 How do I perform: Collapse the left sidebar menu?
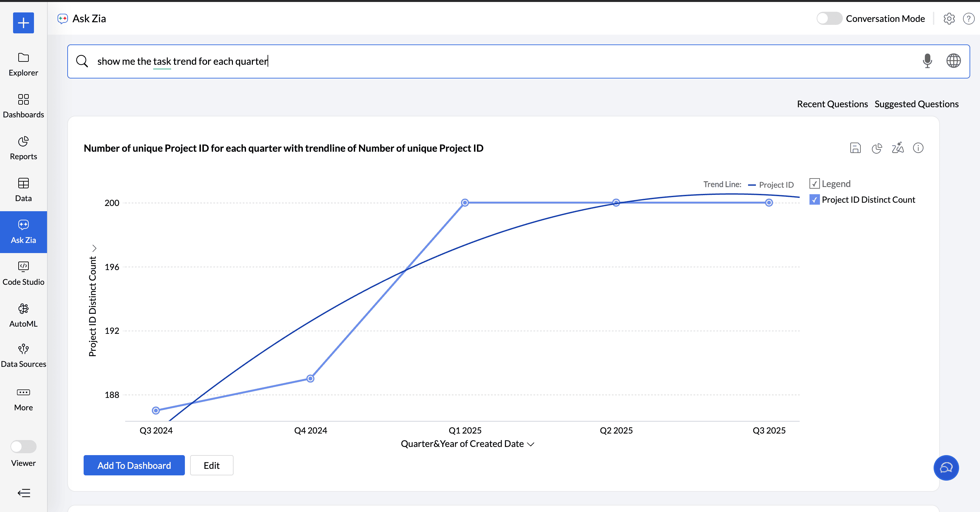click(x=23, y=493)
